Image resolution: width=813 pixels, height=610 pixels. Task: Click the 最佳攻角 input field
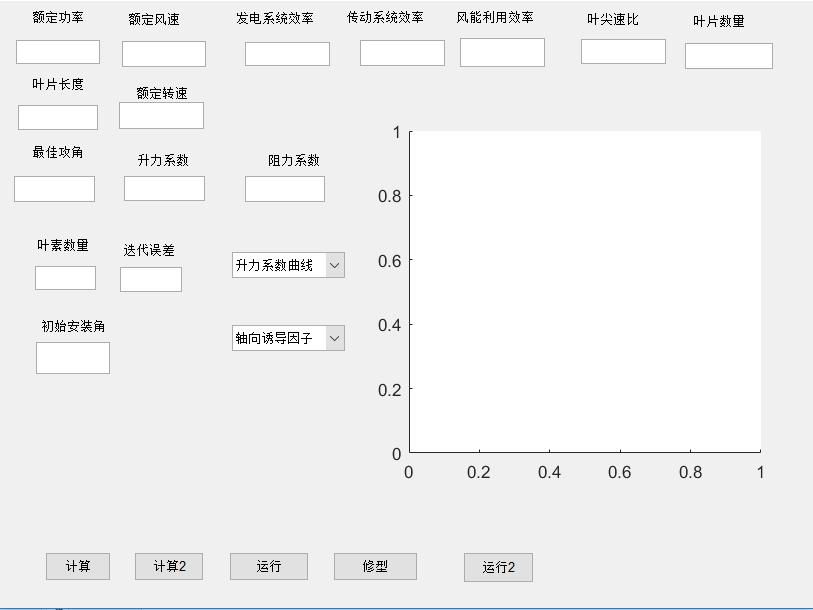point(55,189)
